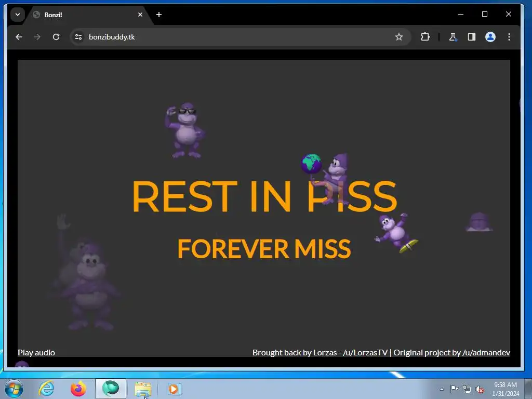Open File Explorer from taskbar

(143, 389)
